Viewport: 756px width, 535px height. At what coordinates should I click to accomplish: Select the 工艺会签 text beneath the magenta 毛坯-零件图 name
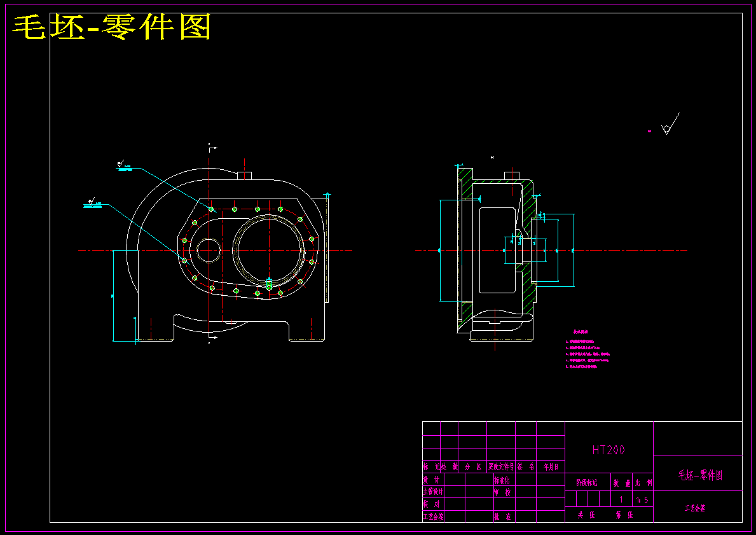(x=695, y=508)
